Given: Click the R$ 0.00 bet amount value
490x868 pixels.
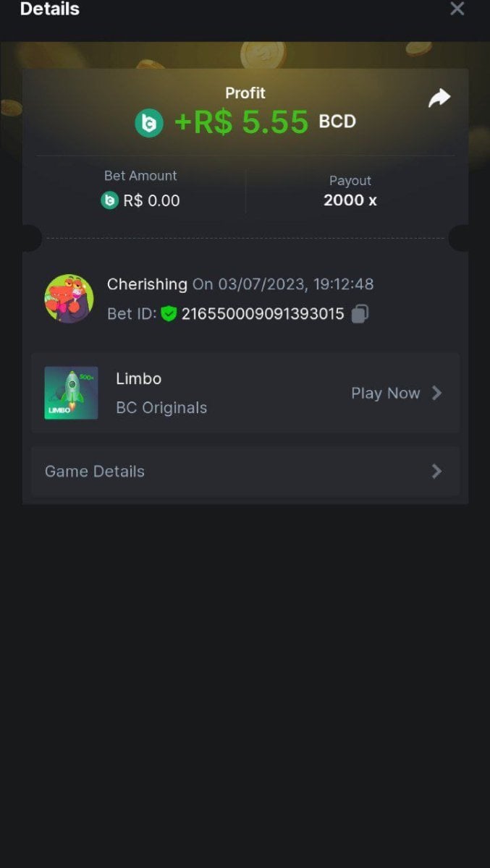Looking at the screenshot, I should (151, 200).
